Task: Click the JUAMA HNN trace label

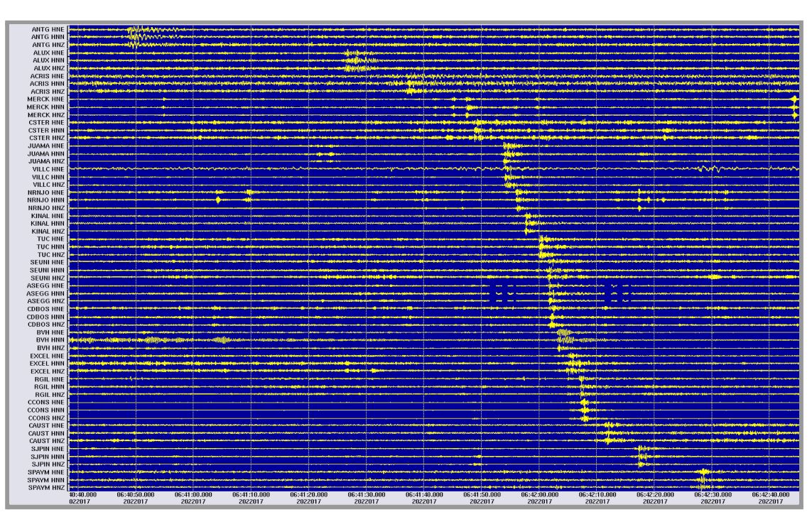Action: pyautogui.click(x=47, y=153)
